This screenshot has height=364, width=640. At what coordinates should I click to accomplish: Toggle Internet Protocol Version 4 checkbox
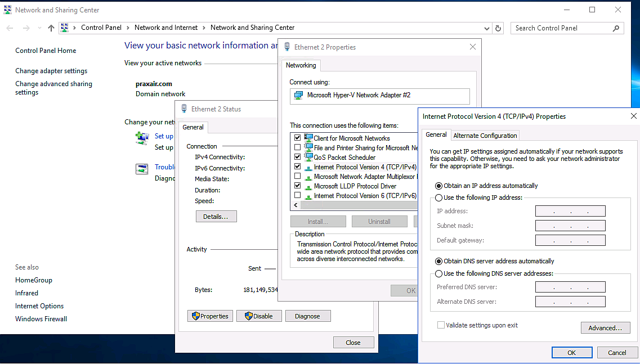(298, 167)
